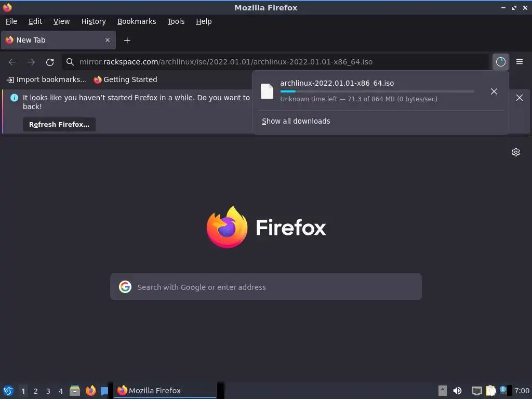Dismiss the refresh Firefox notification bar
The width and height of the screenshot is (532, 399).
[x=520, y=98]
